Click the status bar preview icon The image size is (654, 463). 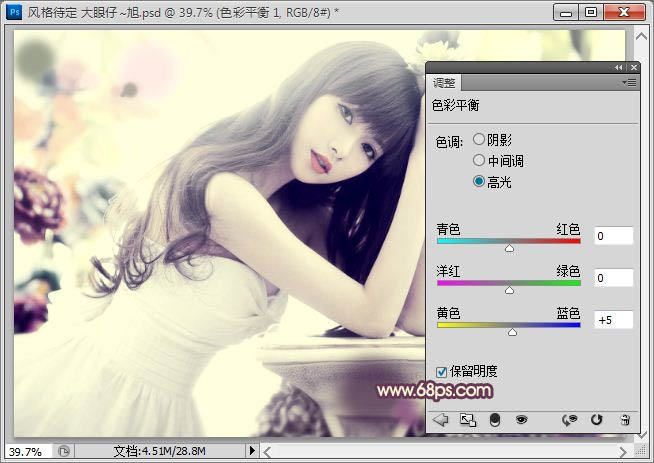pyautogui.click(x=64, y=451)
